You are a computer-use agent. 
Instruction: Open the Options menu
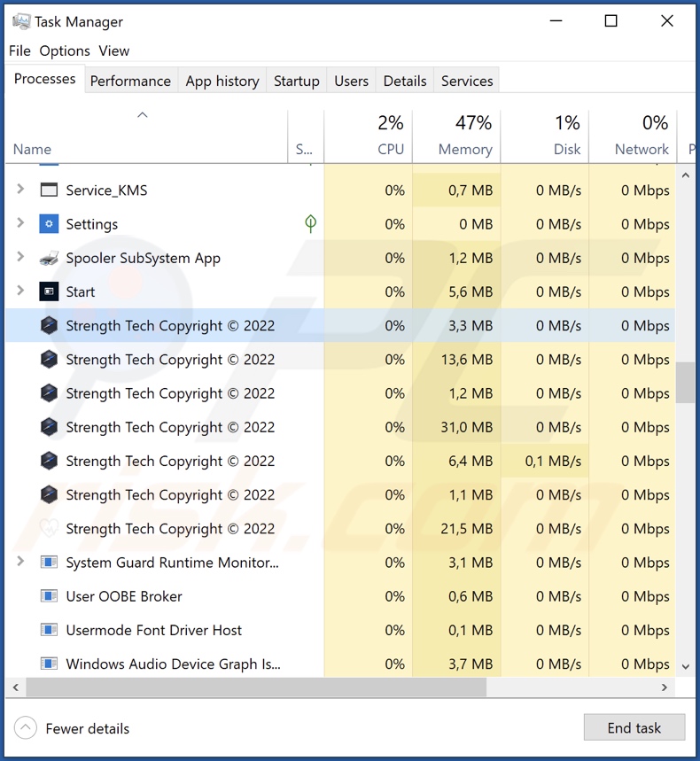(x=65, y=50)
